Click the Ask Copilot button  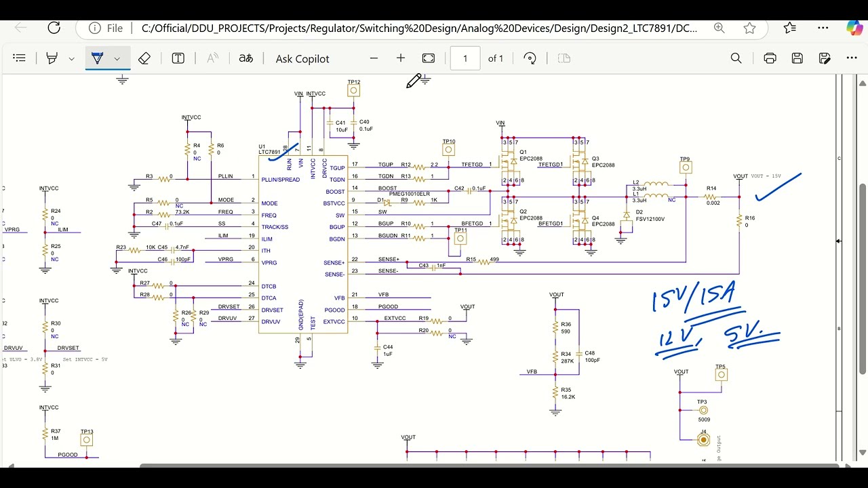point(302,59)
